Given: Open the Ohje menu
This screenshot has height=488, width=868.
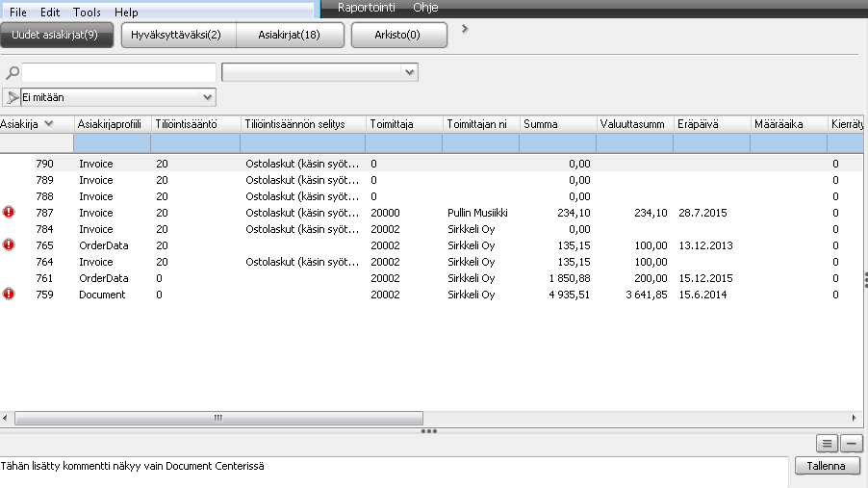Looking at the screenshot, I should (425, 7).
